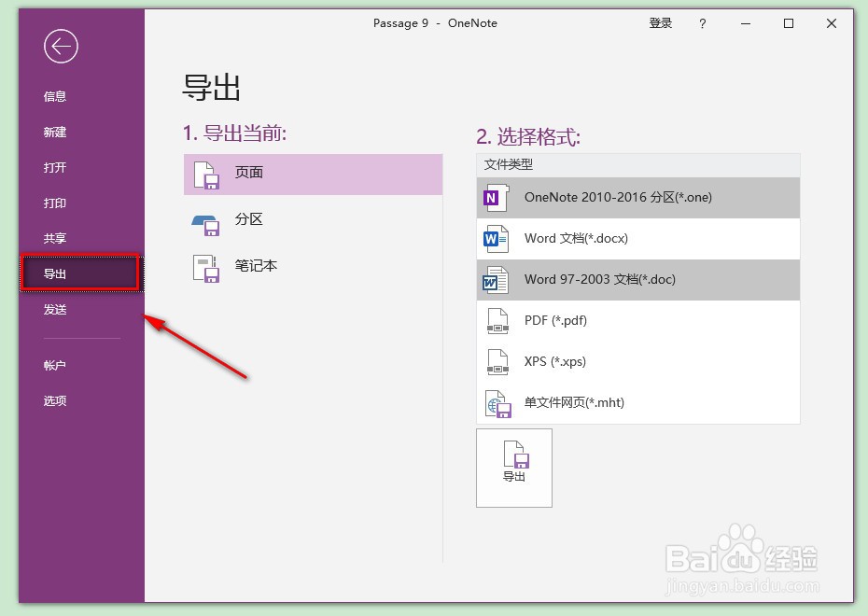Select Word 文档(*.docx) format
This screenshot has width=868, height=616.
[x=637, y=239]
